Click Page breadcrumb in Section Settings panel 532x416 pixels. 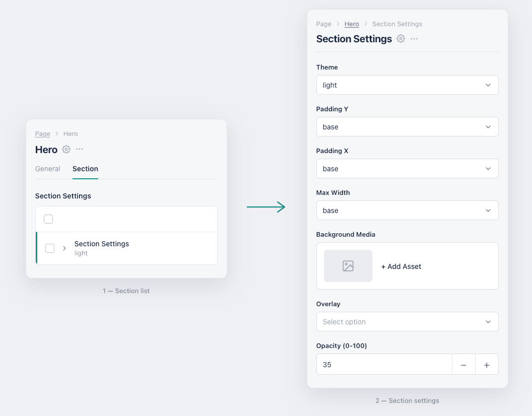323,24
